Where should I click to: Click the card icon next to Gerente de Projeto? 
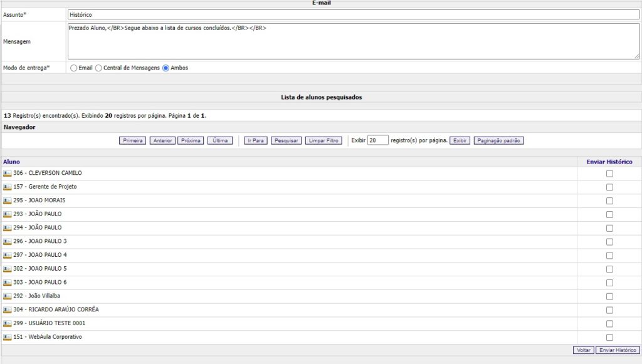click(x=8, y=187)
